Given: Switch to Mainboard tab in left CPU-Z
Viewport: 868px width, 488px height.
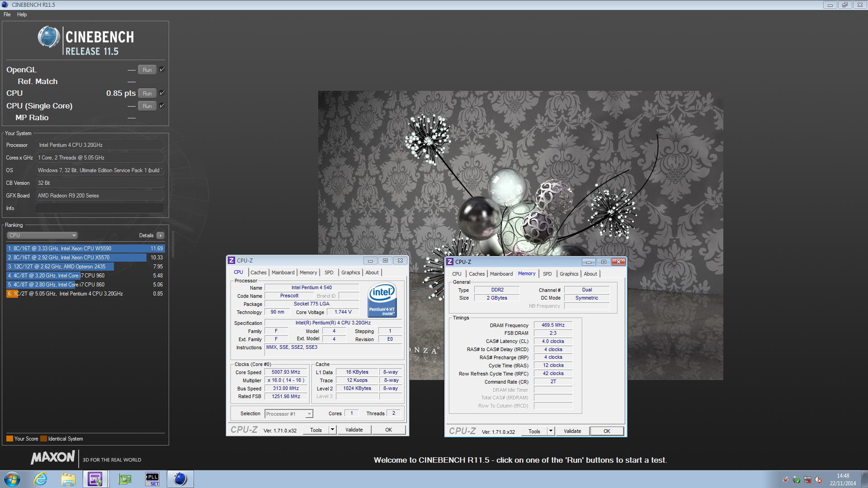Looking at the screenshot, I should [283, 272].
